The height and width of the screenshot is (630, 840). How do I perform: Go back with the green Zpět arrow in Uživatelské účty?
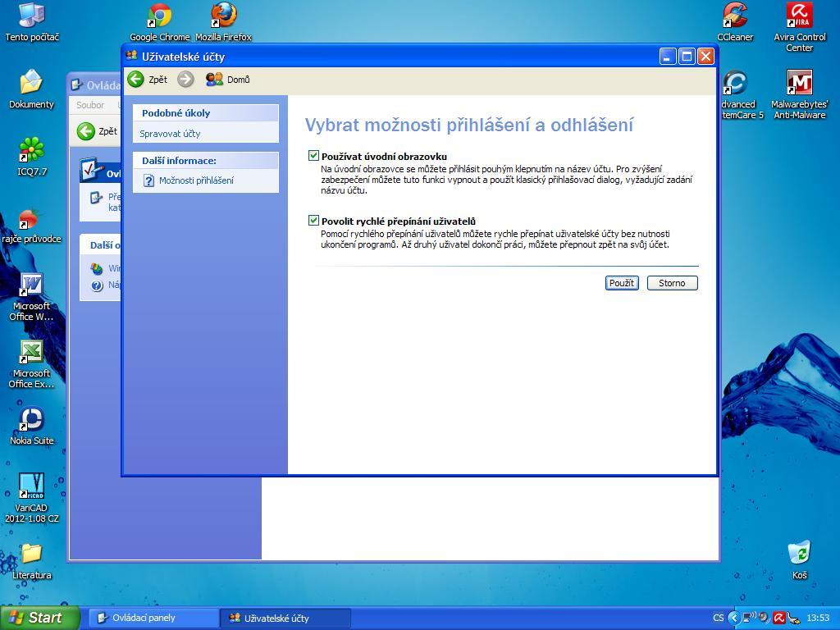tap(136, 80)
